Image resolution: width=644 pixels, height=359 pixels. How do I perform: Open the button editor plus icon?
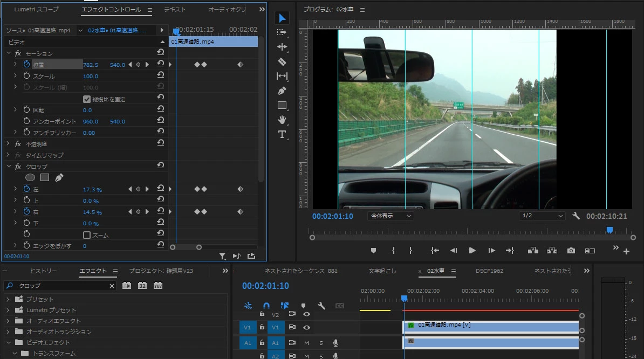[626, 252]
